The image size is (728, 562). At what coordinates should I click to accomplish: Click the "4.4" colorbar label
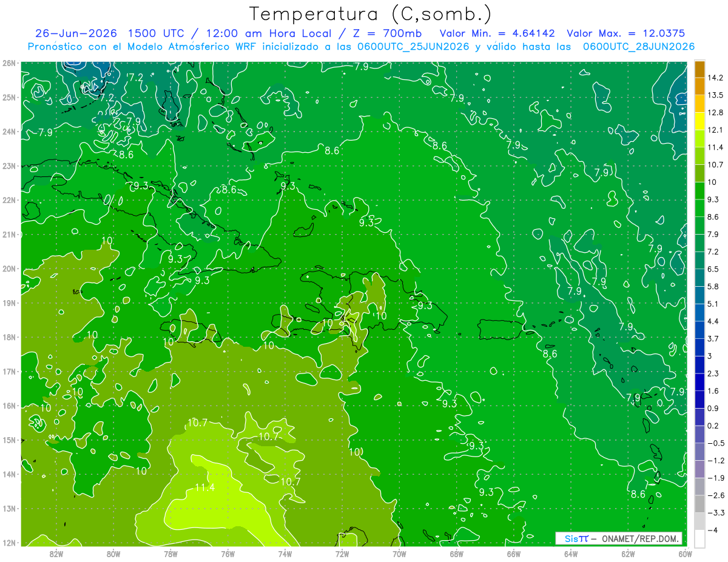713,321
